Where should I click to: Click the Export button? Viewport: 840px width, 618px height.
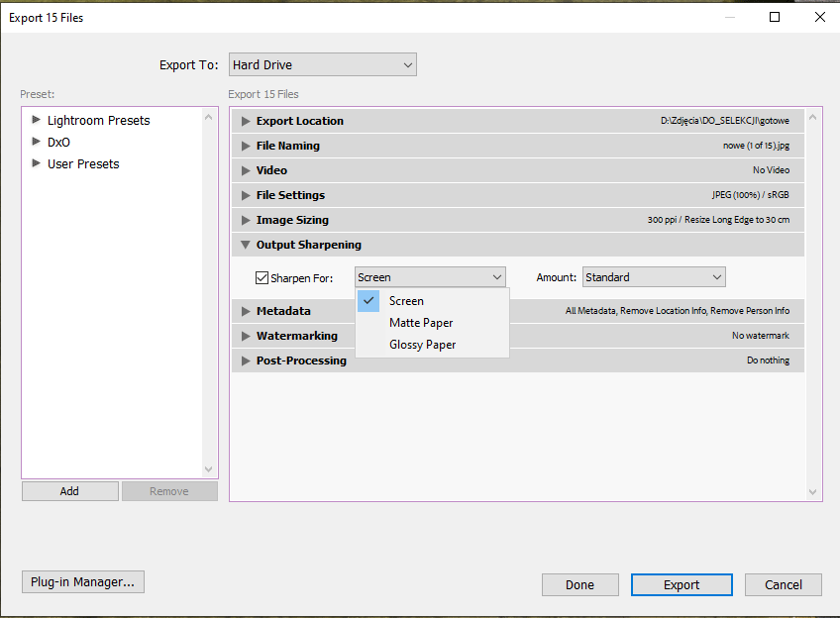pos(682,584)
